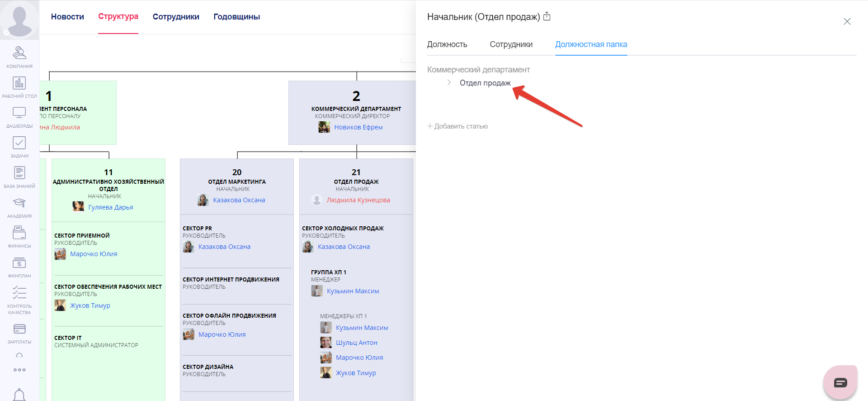868x401 pixels.
Task: Select Отдел продаж tree item
Action: (x=485, y=83)
